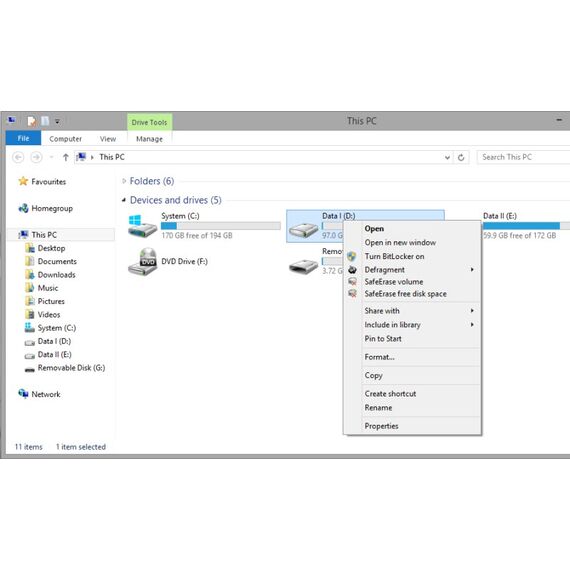Expand the Folders (6) group
The height and width of the screenshot is (570, 570).
(124, 181)
